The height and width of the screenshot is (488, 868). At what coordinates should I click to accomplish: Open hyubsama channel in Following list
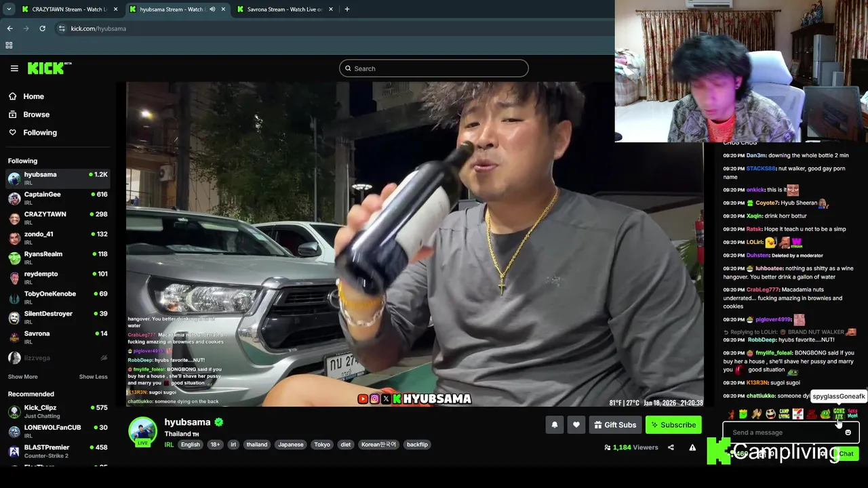pos(58,178)
